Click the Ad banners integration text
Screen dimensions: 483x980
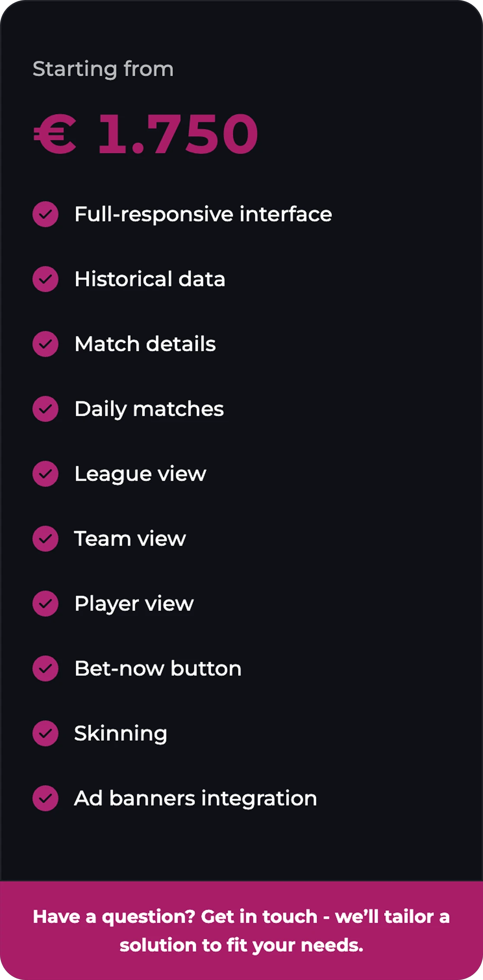tap(196, 798)
